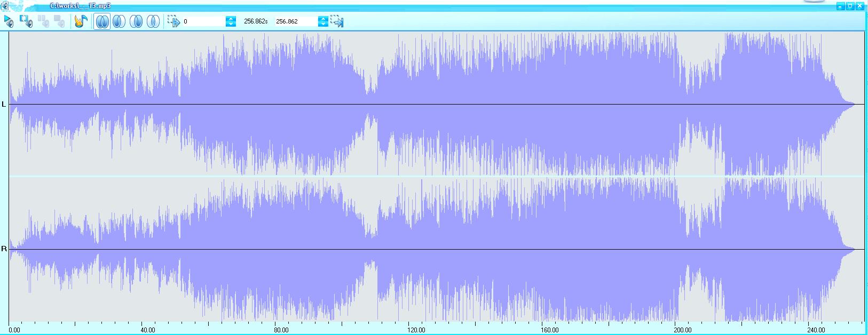This screenshot has height=335, width=868.
Task: Click the greyed-out Pause playback icon
Action: [43, 21]
